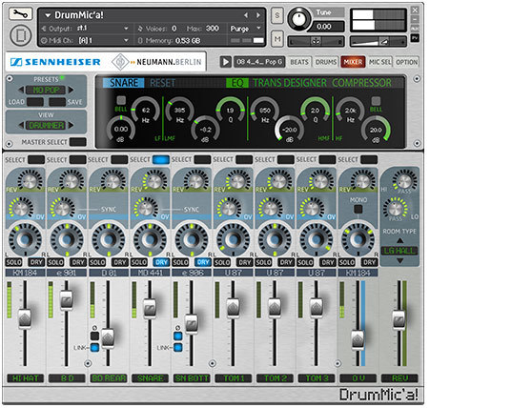Select previous preset with left arrow

pos(21,91)
